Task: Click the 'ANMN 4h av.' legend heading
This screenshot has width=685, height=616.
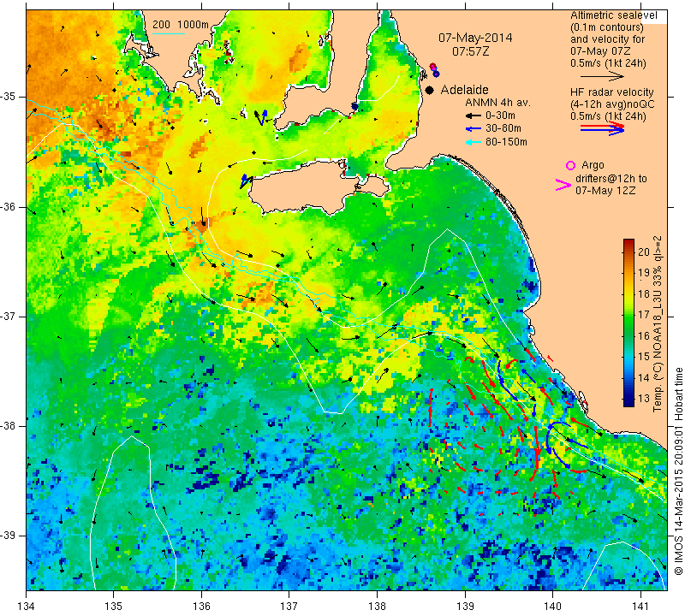Action: click(497, 103)
